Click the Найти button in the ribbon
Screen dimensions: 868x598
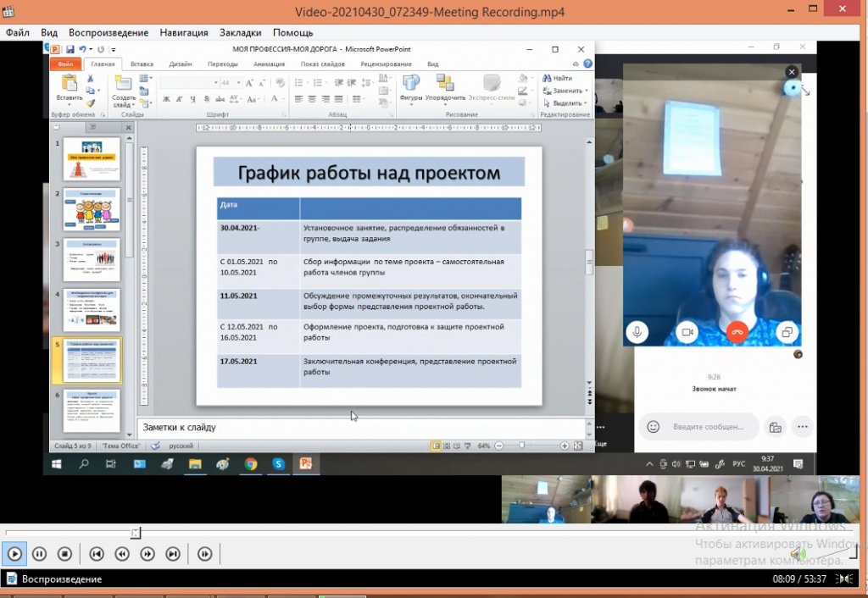(557, 78)
